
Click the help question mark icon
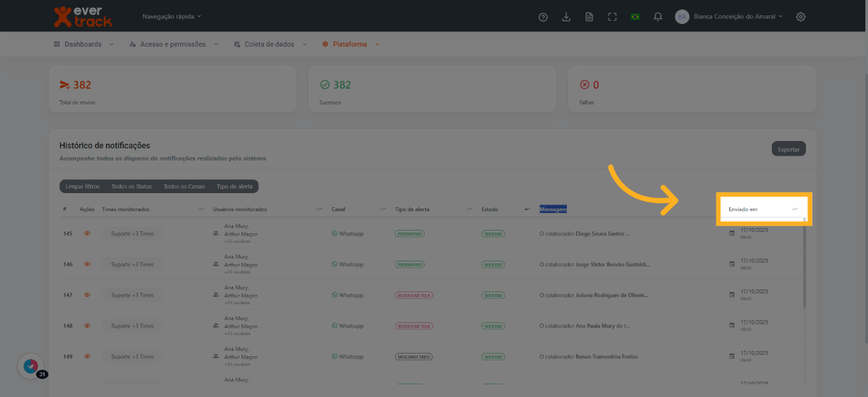[x=543, y=17]
